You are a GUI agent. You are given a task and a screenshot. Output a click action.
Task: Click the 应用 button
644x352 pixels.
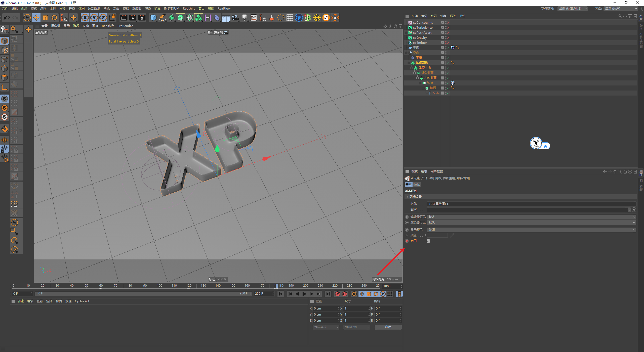click(x=388, y=327)
